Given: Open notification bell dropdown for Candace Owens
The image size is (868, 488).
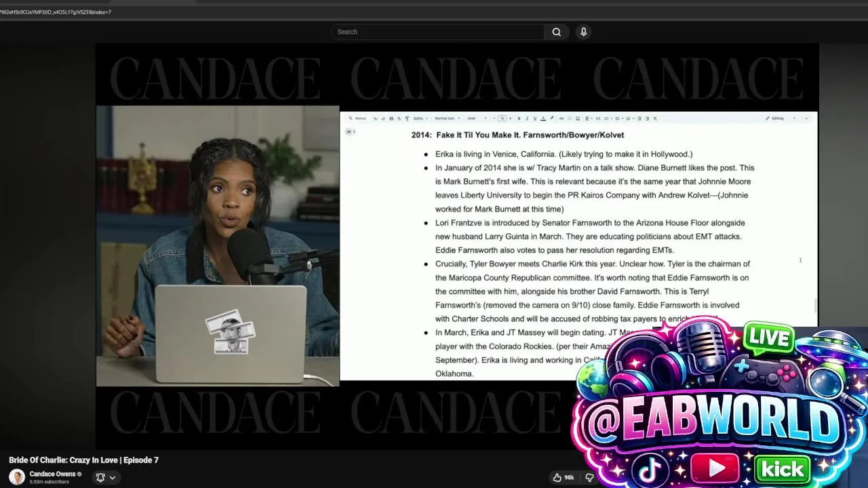Looking at the screenshot, I should pyautogui.click(x=106, y=477).
